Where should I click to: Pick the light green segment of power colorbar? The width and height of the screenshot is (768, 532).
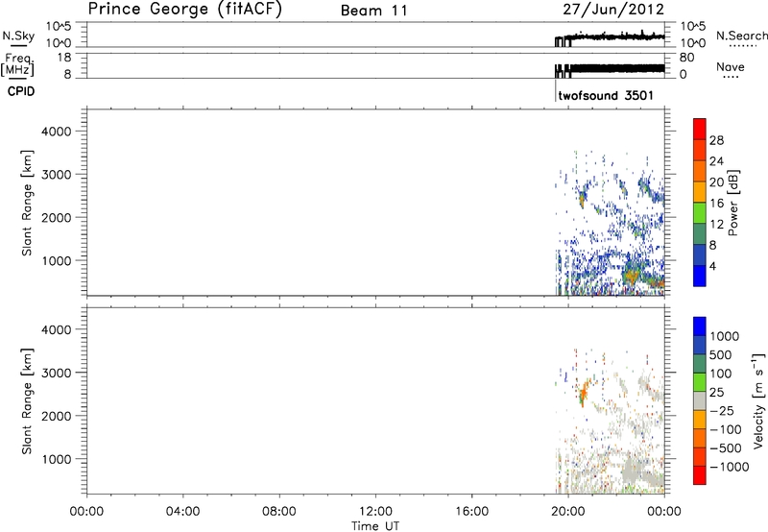[700, 213]
